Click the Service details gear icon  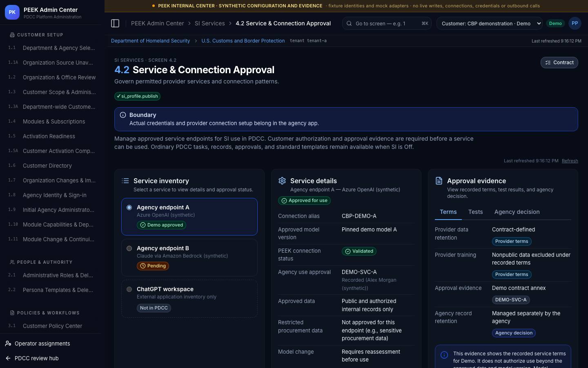282,181
